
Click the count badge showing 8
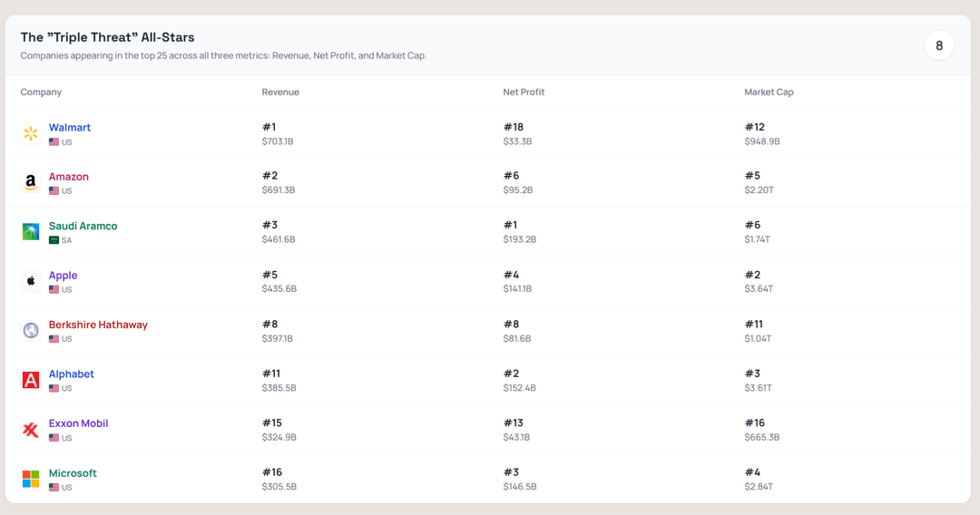point(939,45)
